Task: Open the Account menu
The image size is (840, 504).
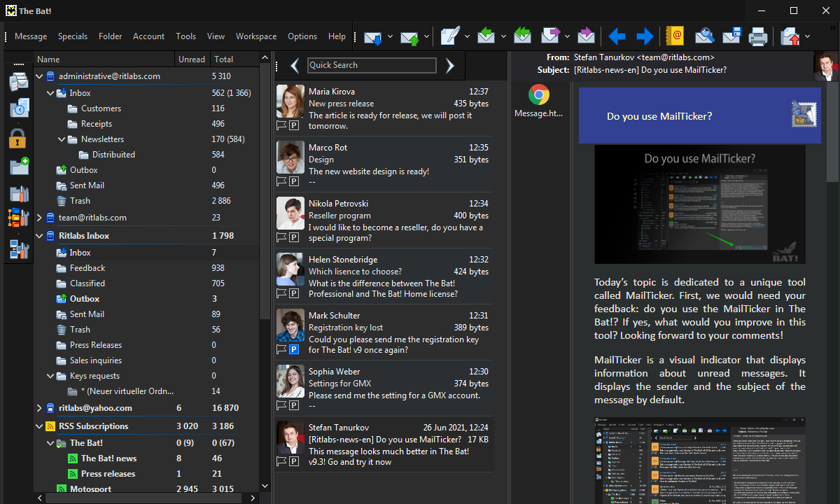Action: [149, 36]
